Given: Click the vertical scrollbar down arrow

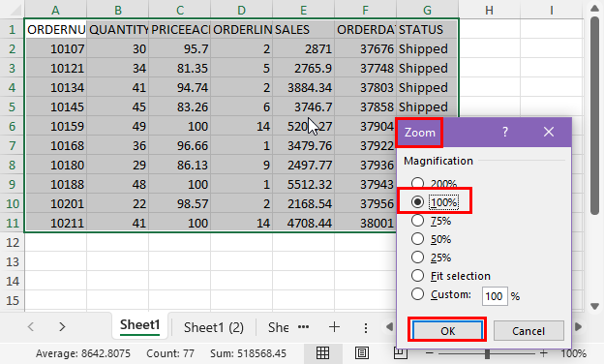Looking at the screenshot, I should [x=594, y=306].
